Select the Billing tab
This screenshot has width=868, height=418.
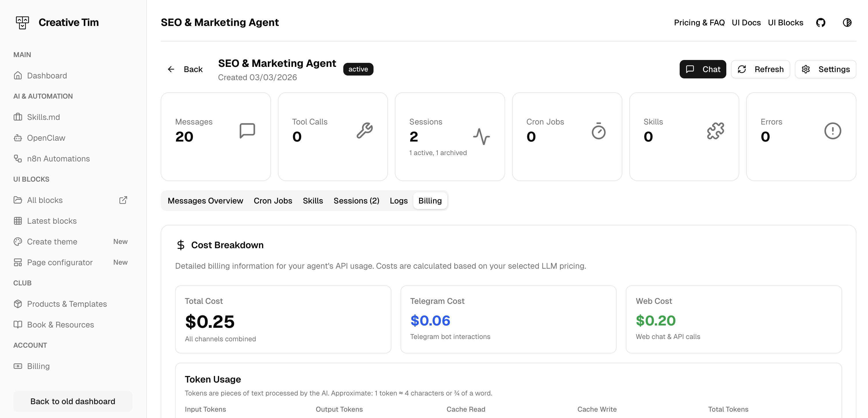click(430, 201)
